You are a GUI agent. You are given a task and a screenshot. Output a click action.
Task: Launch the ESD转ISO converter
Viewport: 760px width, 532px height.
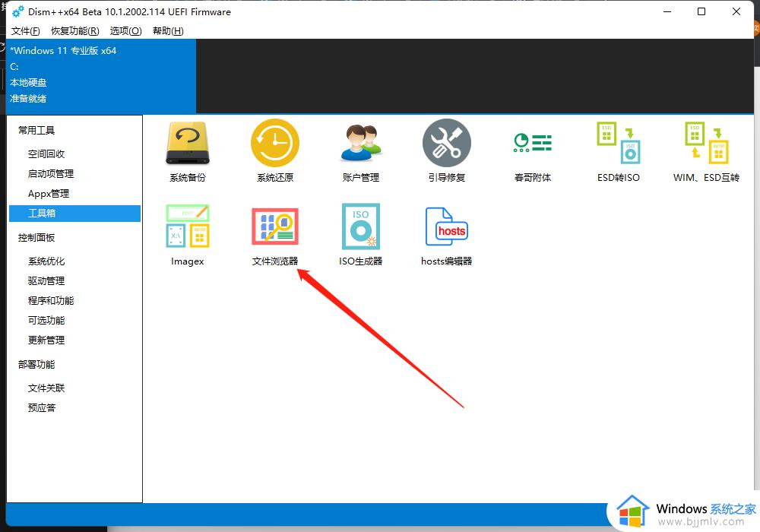point(619,143)
